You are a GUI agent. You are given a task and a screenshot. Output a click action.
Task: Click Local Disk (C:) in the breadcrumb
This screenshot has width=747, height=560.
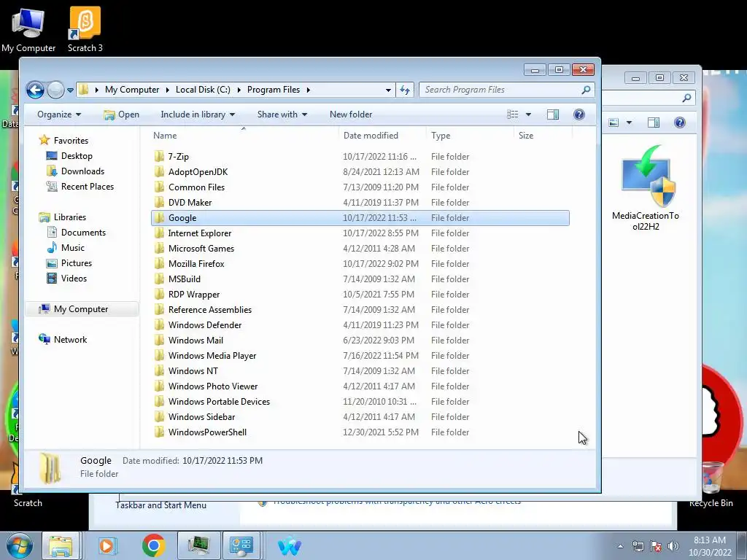tap(203, 90)
